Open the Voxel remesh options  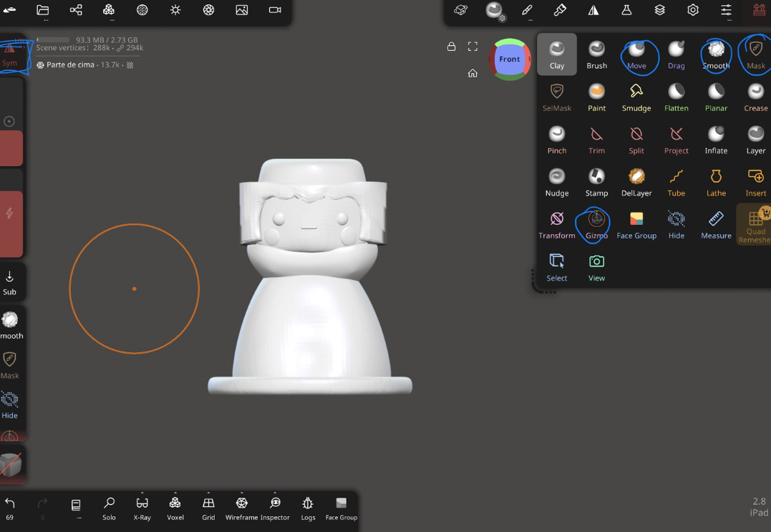[x=175, y=508]
